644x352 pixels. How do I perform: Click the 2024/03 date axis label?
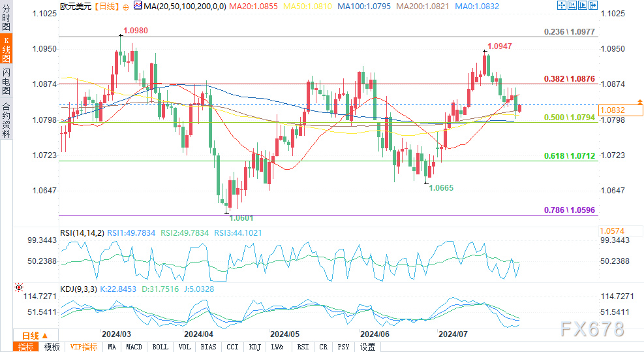pyautogui.click(x=116, y=334)
